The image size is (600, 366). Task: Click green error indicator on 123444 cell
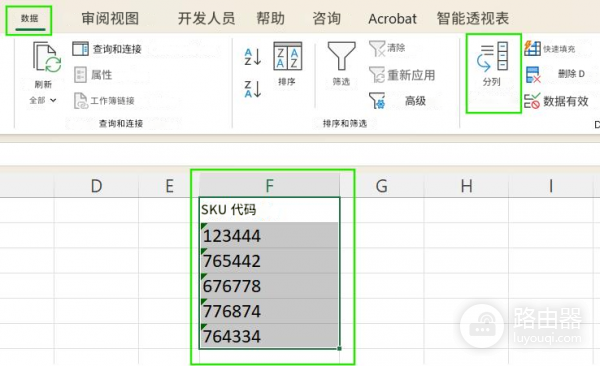203,226
